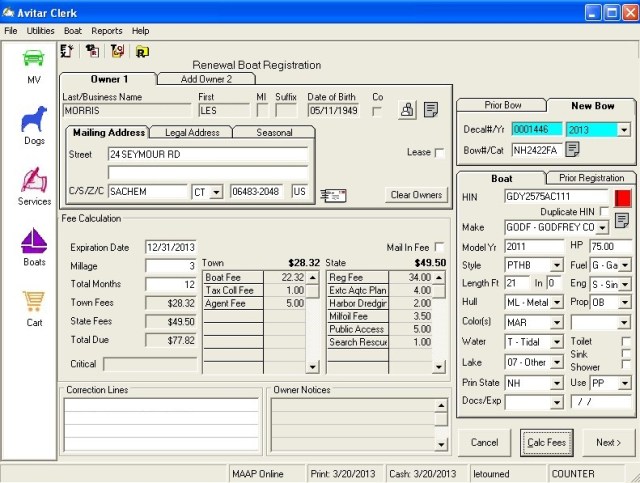Click the owner lock icon beside Co
Image resolution: width=640 pixels, height=483 pixels.
point(408,110)
